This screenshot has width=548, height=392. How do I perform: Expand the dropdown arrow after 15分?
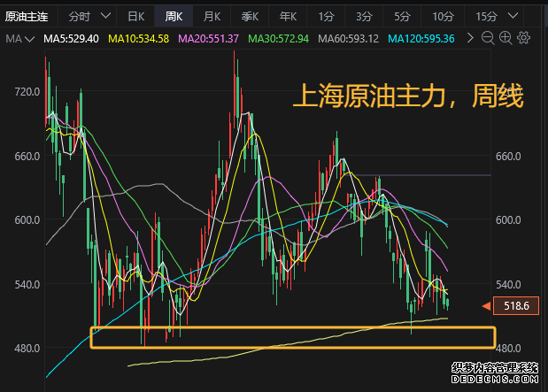pyautogui.click(x=513, y=15)
